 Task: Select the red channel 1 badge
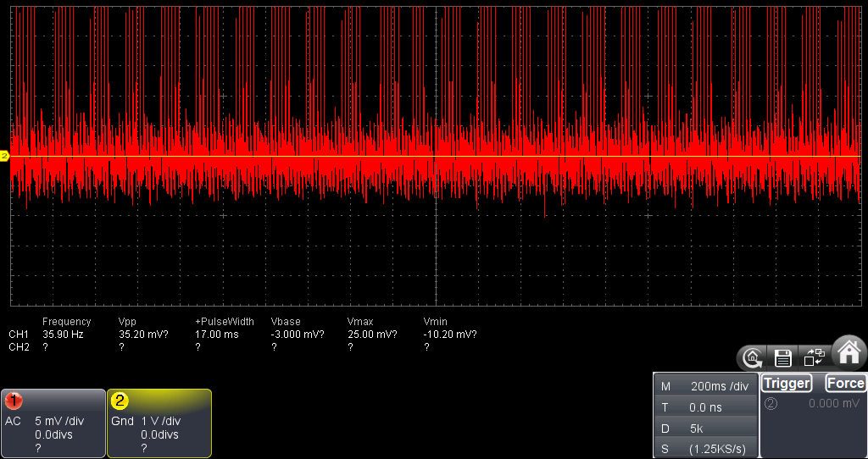click(14, 401)
